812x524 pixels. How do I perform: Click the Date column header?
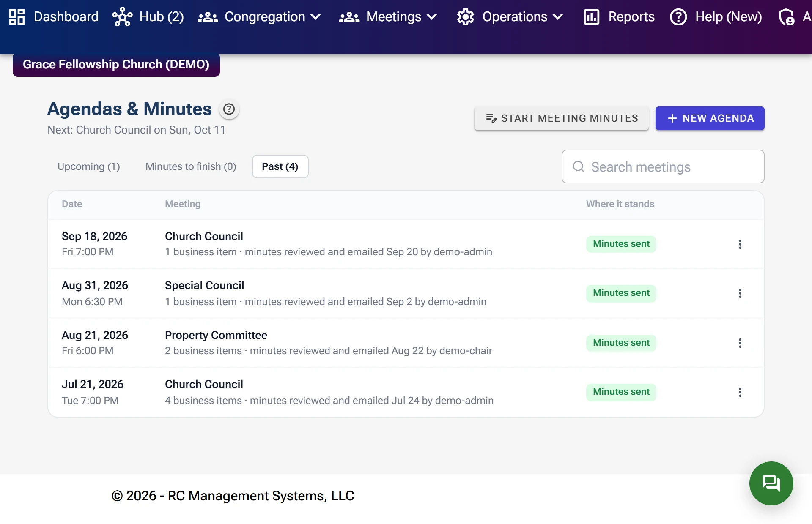coord(72,204)
